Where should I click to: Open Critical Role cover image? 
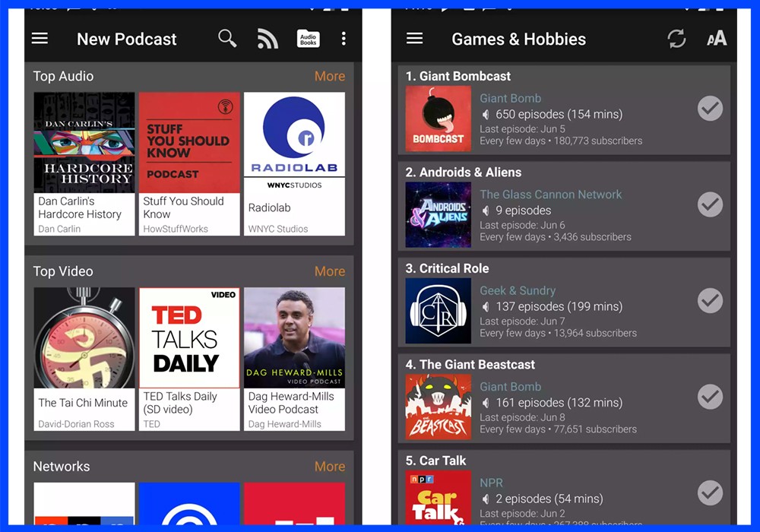[x=439, y=311]
